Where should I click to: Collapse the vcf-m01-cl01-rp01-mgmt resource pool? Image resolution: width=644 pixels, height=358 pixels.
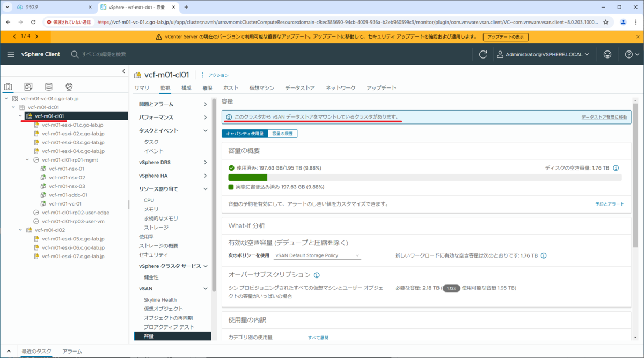[x=28, y=160]
